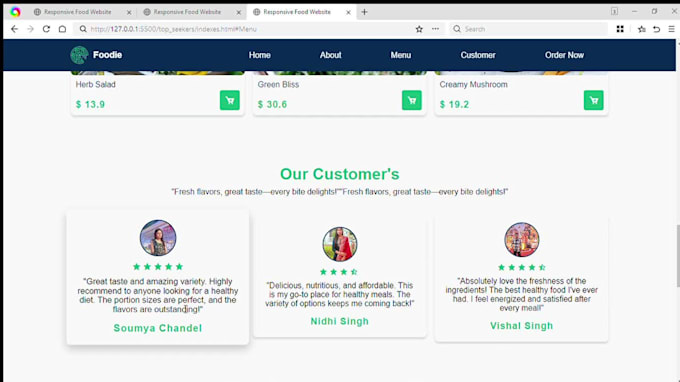Click the Nidhi Singh name

coord(340,321)
